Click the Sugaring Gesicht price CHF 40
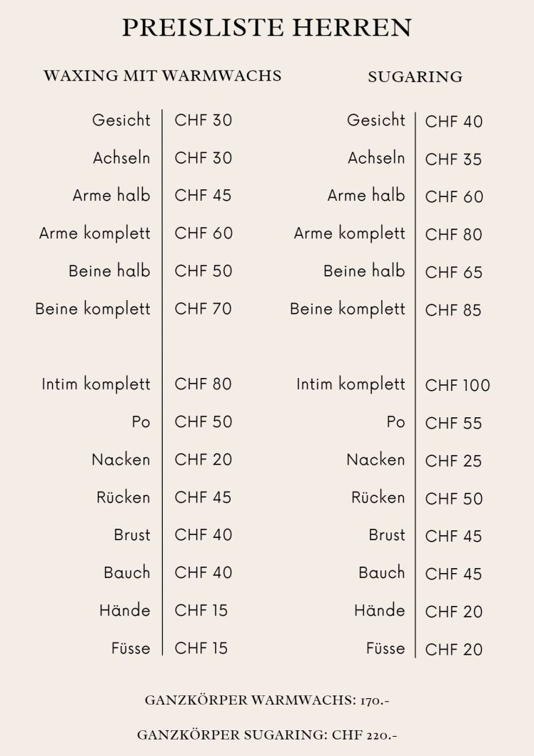Image resolution: width=534 pixels, height=756 pixels. point(453,121)
